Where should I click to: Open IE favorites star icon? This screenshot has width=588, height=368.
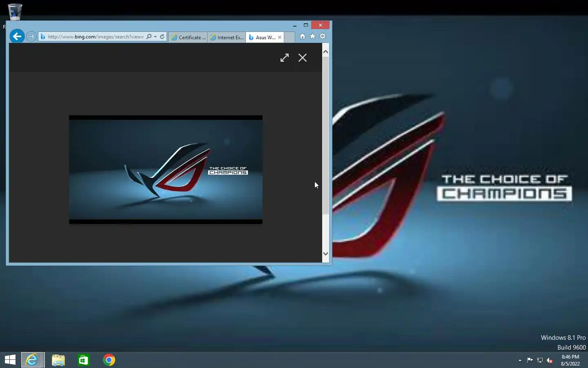[313, 36]
